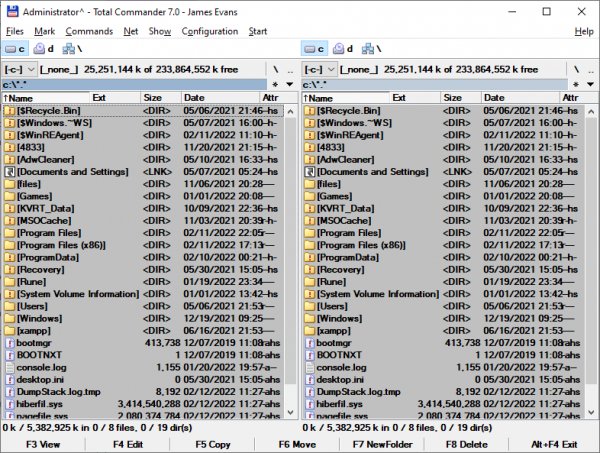Select [Games] folder icon in left panel
This screenshot has height=453, width=600.
[x=9, y=197]
